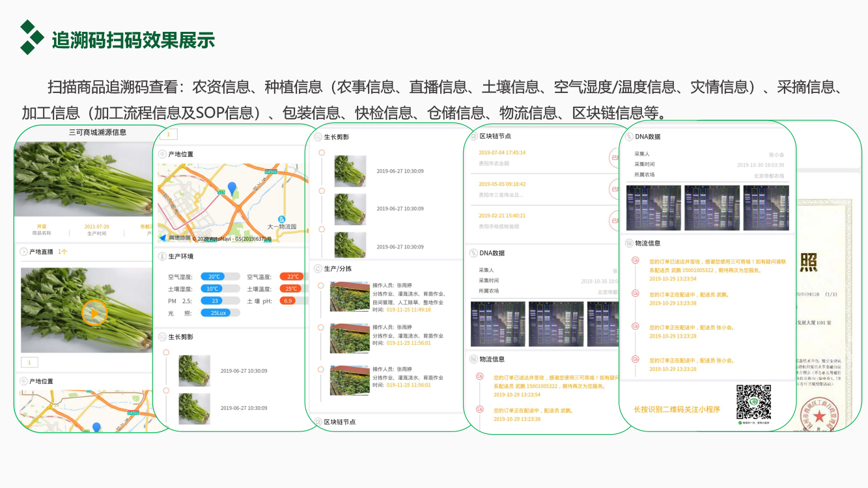Expand the 产地直播 section chevron
Image resolution: width=868 pixels, height=488 pixels.
coord(24,252)
